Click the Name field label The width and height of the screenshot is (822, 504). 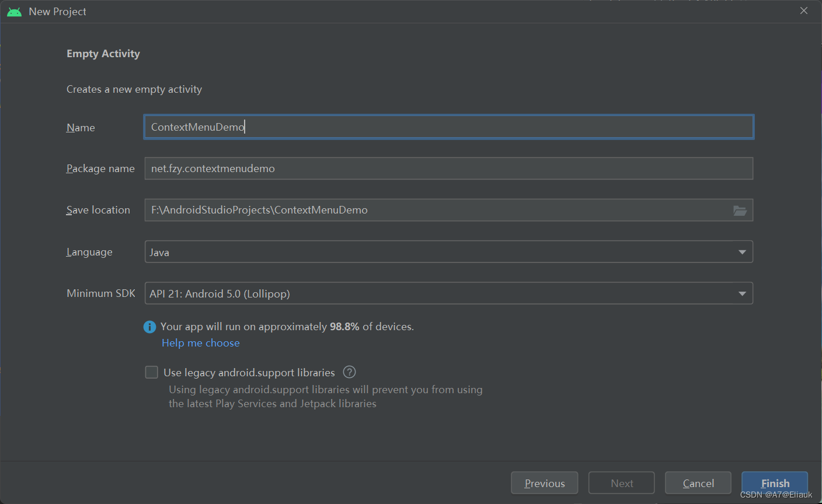81,128
